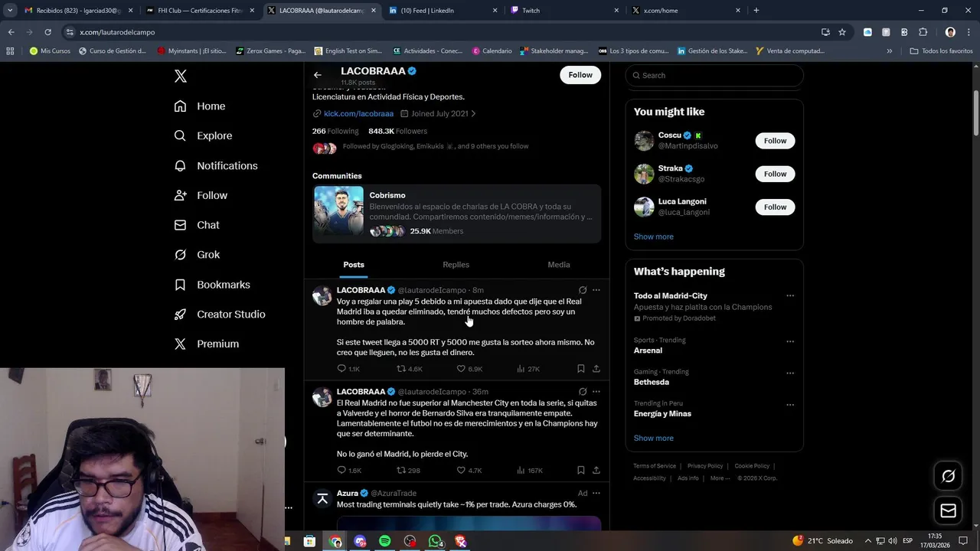
Task: Switch to the Media tab
Action: tap(559, 265)
